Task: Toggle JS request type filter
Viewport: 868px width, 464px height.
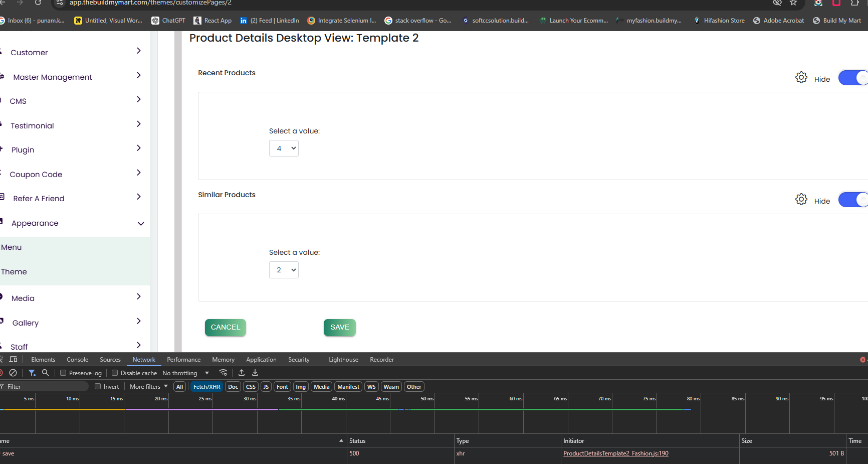Action: [266, 387]
